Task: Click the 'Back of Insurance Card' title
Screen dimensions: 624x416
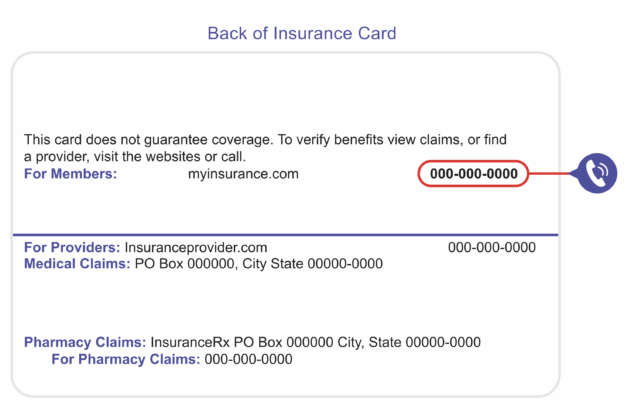Action: 302,33
